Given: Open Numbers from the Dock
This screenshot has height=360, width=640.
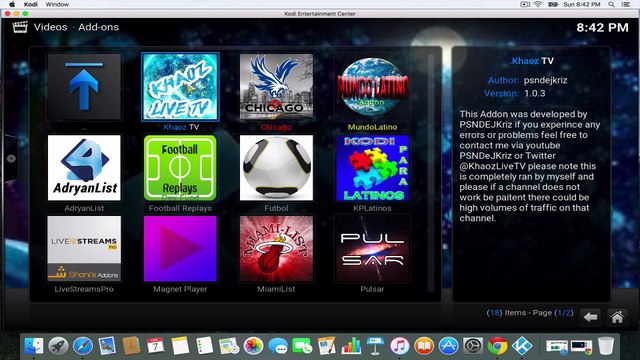Looking at the screenshot, I should (351, 346).
